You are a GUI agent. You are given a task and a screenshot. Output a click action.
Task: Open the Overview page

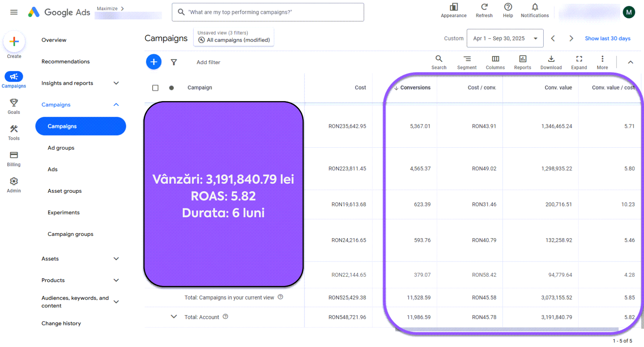[54, 40]
